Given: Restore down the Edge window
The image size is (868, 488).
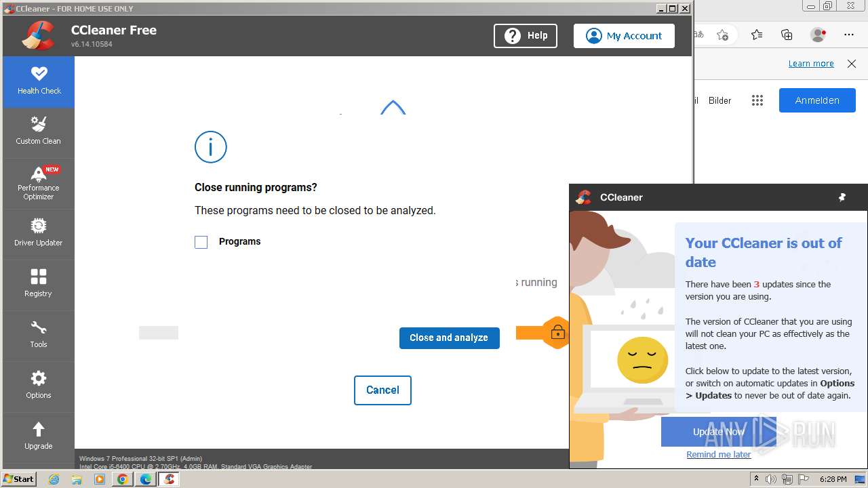Looking at the screenshot, I should click(x=827, y=5).
